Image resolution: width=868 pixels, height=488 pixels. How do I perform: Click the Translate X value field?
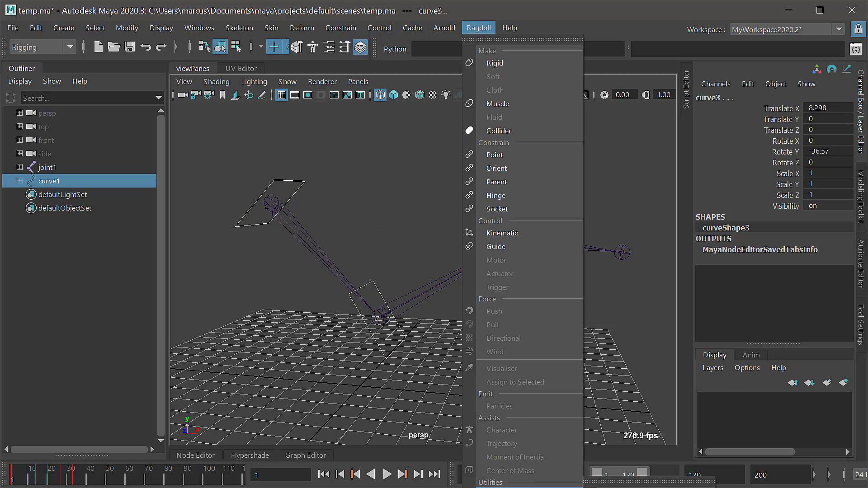coord(827,108)
